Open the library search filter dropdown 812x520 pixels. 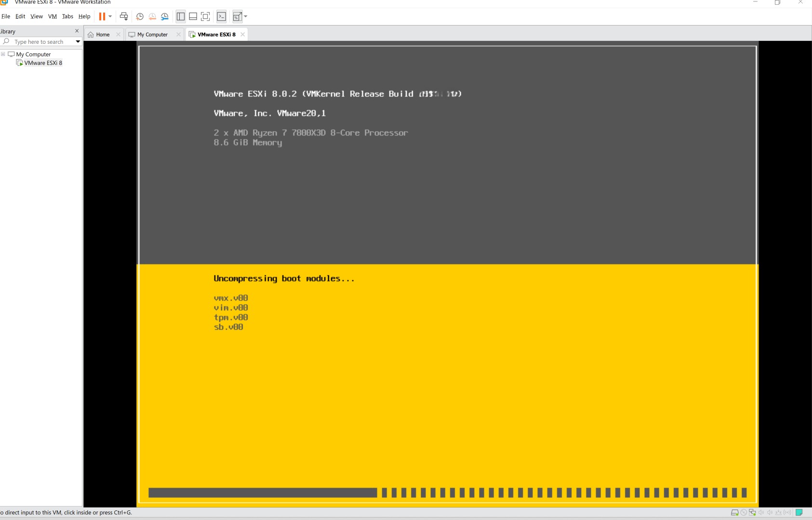coord(78,42)
